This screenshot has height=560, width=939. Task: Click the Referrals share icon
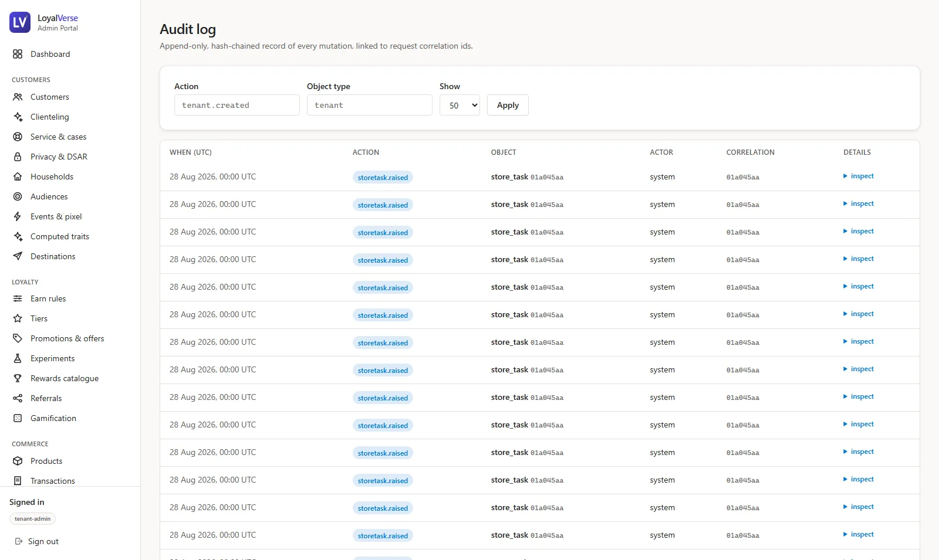pyautogui.click(x=18, y=398)
